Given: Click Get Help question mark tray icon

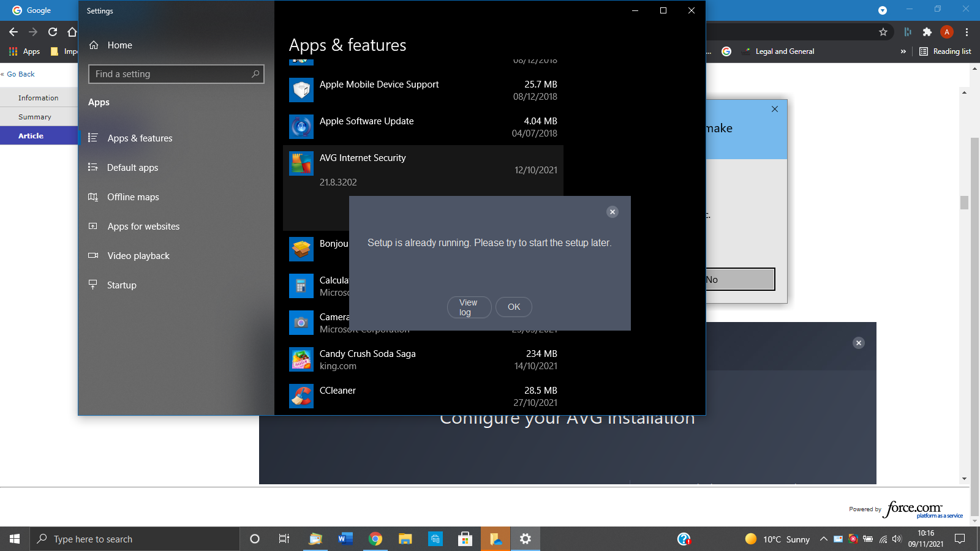Looking at the screenshot, I should pyautogui.click(x=684, y=539).
